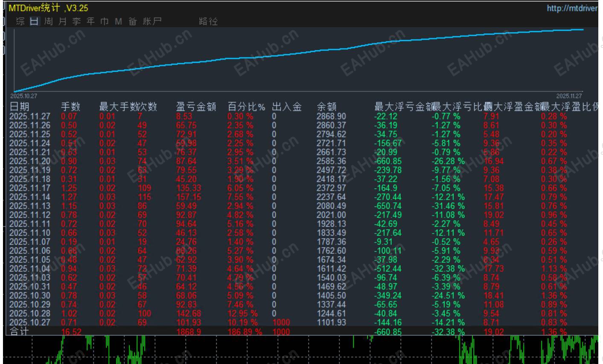Select the -26.28 % floating loss ratio
The height and width of the screenshot is (364, 603).
tap(448, 161)
